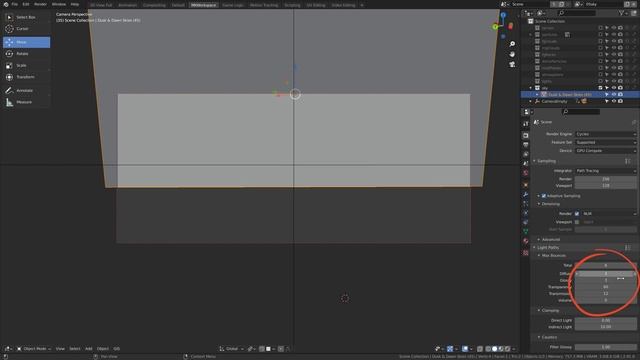Viewport: 640px width, 360px height.
Task: Switch viewport to solid shading mode
Action: coord(495,349)
